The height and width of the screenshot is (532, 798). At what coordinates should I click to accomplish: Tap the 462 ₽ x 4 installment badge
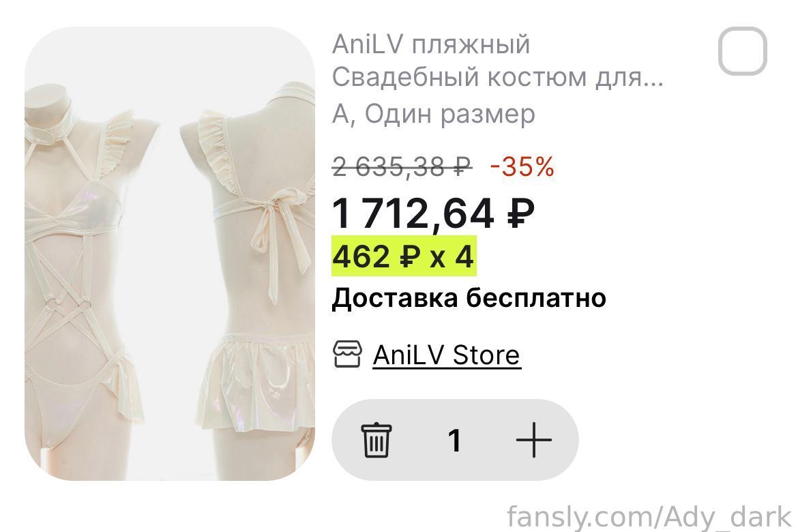click(x=404, y=256)
